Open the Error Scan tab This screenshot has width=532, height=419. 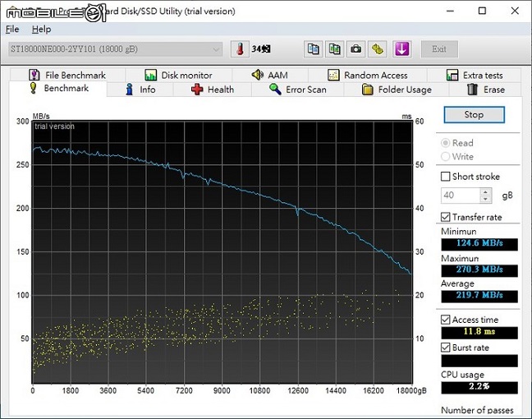(x=297, y=90)
